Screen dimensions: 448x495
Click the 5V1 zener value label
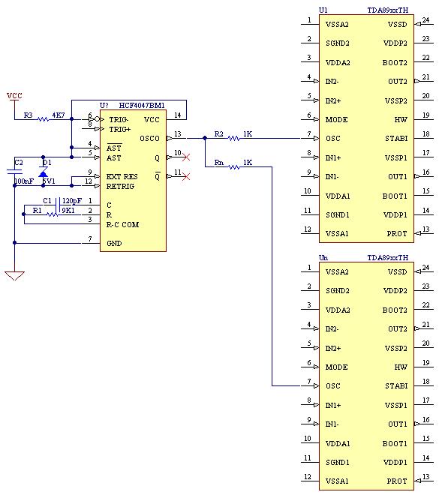pyautogui.click(x=49, y=181)
